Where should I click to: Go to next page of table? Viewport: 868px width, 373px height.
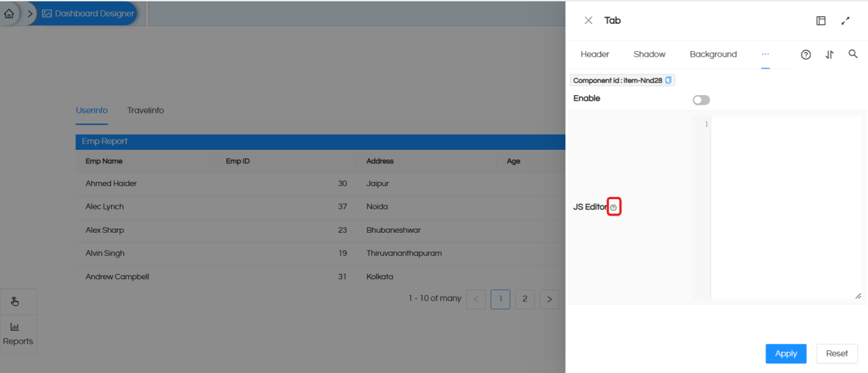(549, 299)
